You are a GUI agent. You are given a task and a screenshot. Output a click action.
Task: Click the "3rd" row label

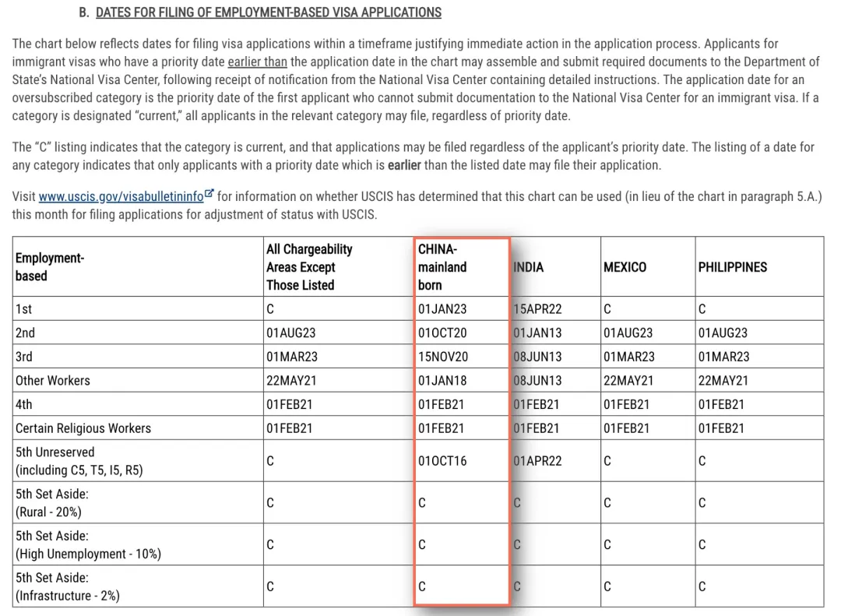tap(24, 357)
